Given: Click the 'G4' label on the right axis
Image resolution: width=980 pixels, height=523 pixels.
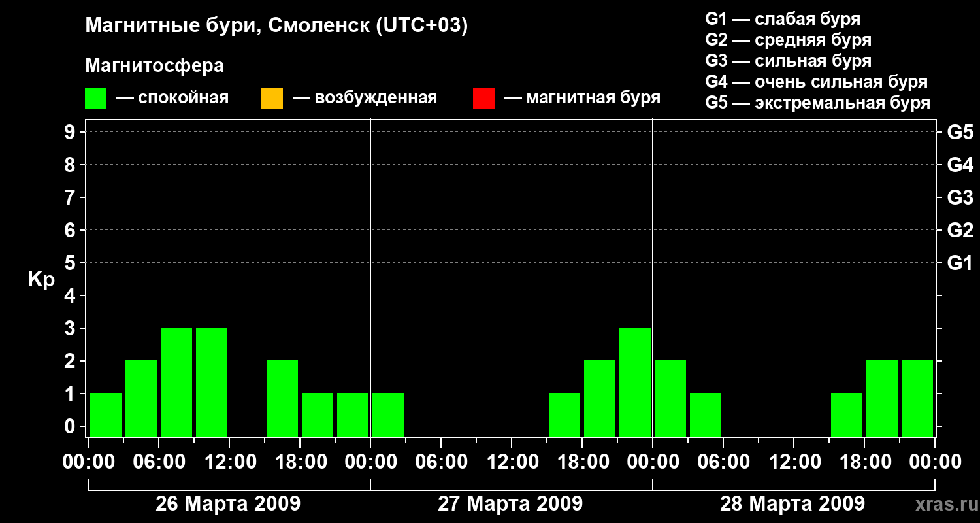Looking at the screenshot, I should click(960, 165).
